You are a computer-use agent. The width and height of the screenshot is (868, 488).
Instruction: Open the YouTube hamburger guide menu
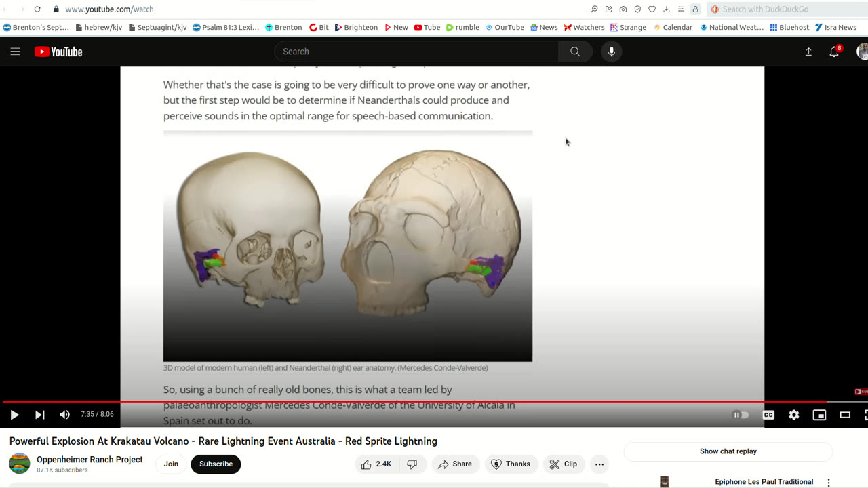15,52
